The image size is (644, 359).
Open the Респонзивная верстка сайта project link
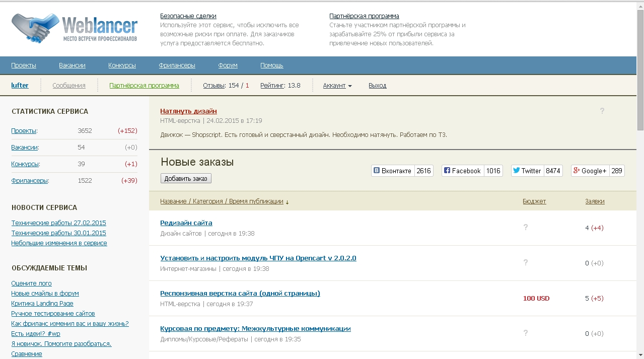(240, 294)
